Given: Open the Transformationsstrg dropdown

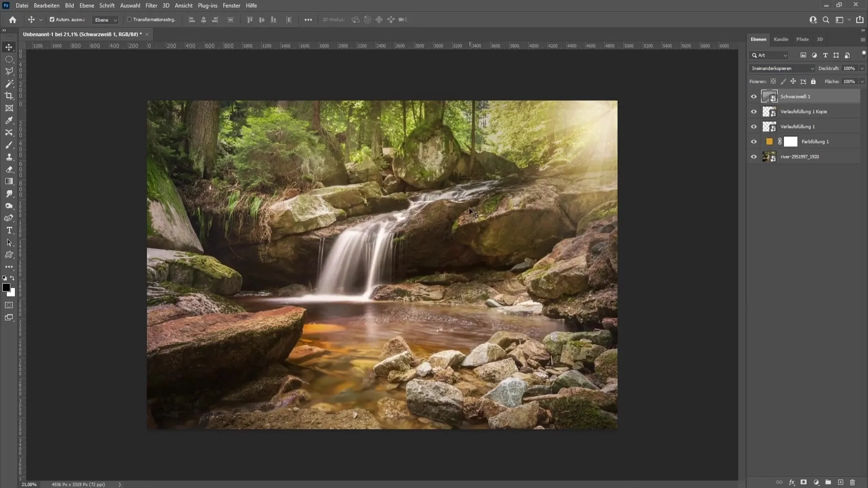Looking at the screenshot, I should (x=153, y=19).
